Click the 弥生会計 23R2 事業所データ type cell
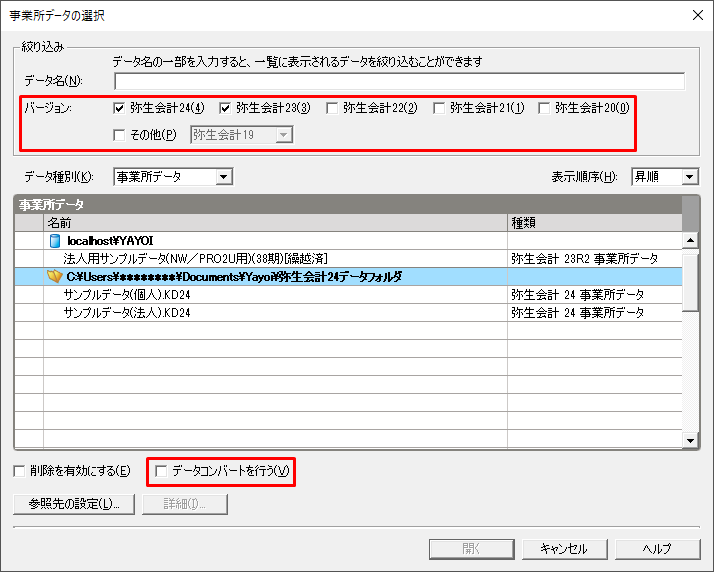Viewport: 714px width, 572px height. coord(595,259)
